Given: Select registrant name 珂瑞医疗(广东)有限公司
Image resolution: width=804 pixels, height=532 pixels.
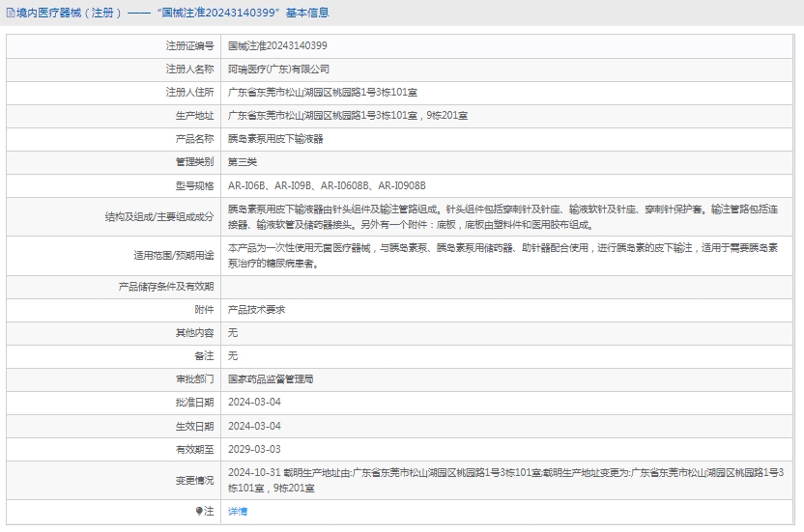Looking at the screenshot, I should point(278,70).
